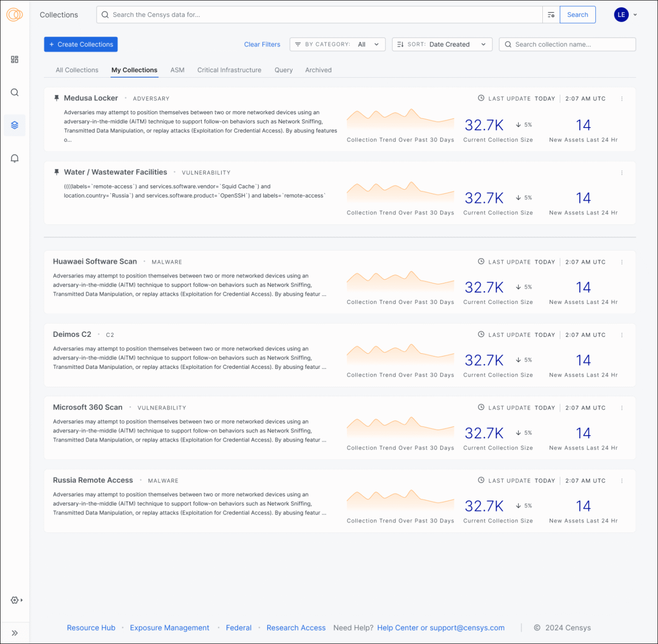Open the settings gear icon in sidebar

point(14,600)
